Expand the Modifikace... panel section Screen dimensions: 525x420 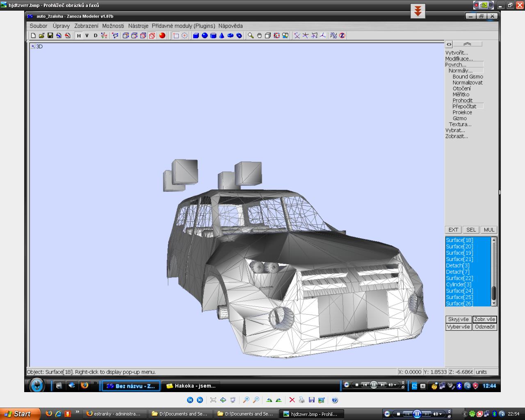(x=459, y=59)
